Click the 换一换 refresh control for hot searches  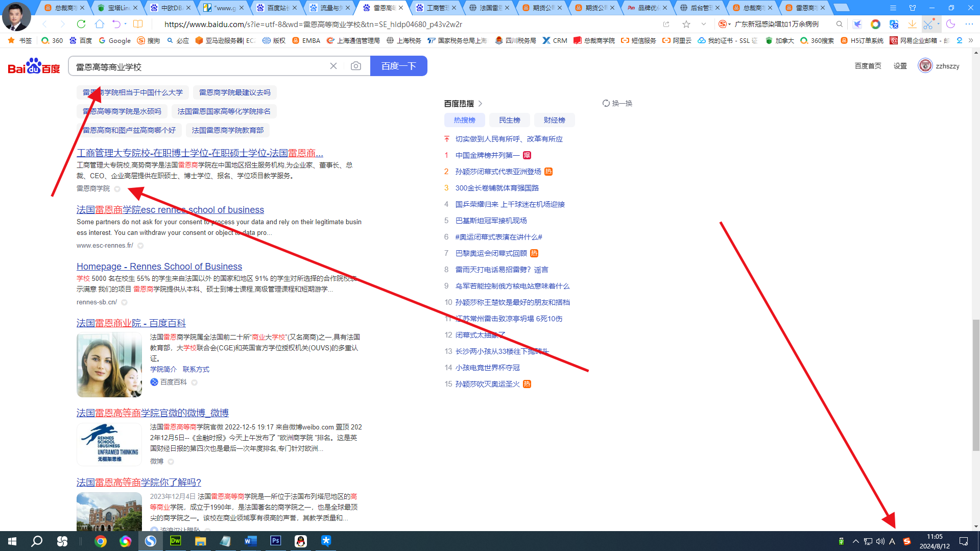tap(617, 103)
